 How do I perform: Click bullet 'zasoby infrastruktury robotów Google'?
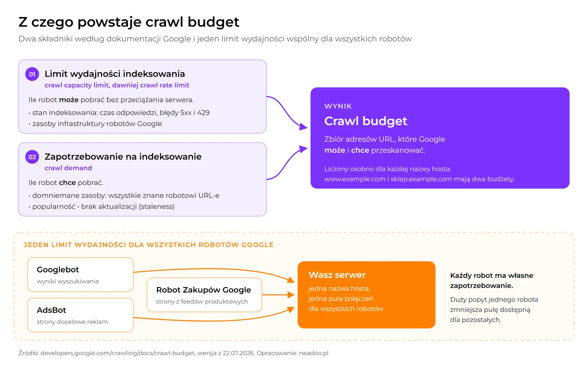click(95, 124)
